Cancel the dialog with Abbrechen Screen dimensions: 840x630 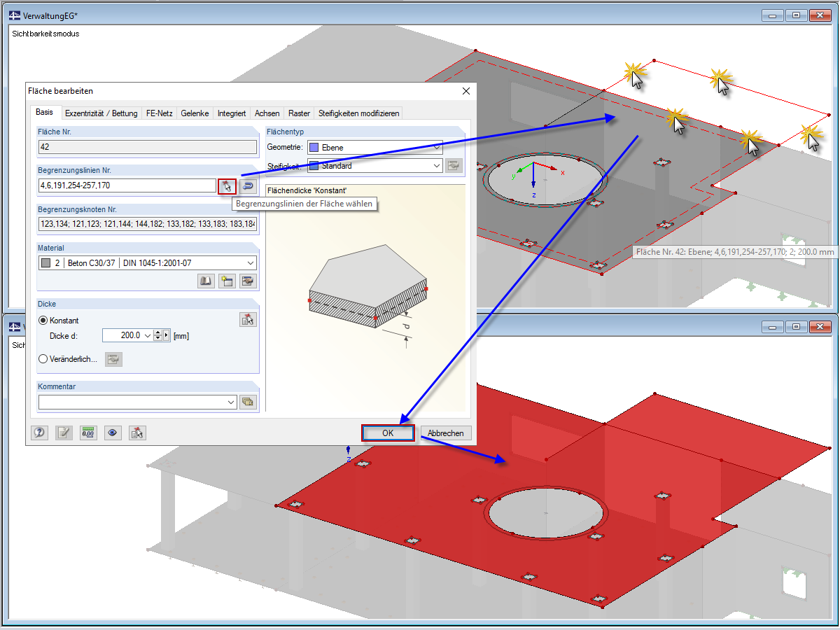coord(445,433)
